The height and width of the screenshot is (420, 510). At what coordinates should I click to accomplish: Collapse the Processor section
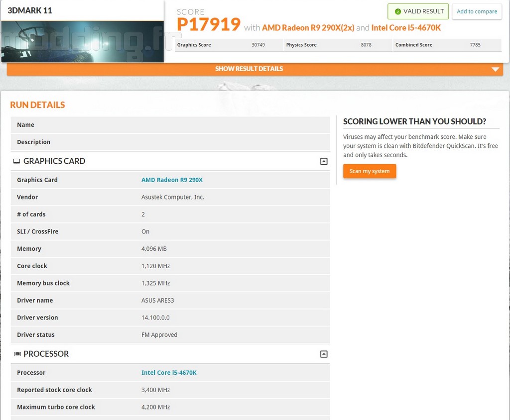(324, 354)
